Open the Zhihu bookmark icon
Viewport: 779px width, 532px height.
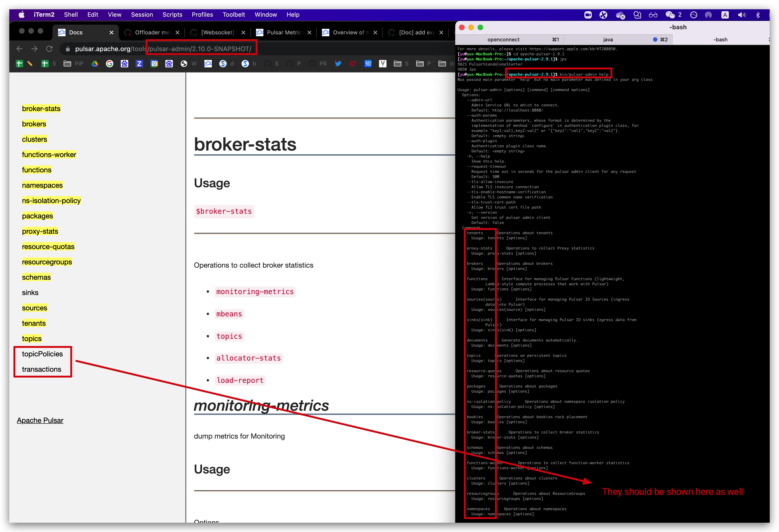(x=368, y=64)
